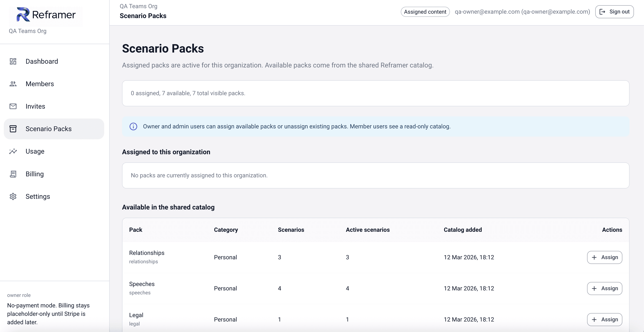The height and width of the screenshot is (332, 644).
Task: Click the Invites envelope icon
Action: (13, 106)
